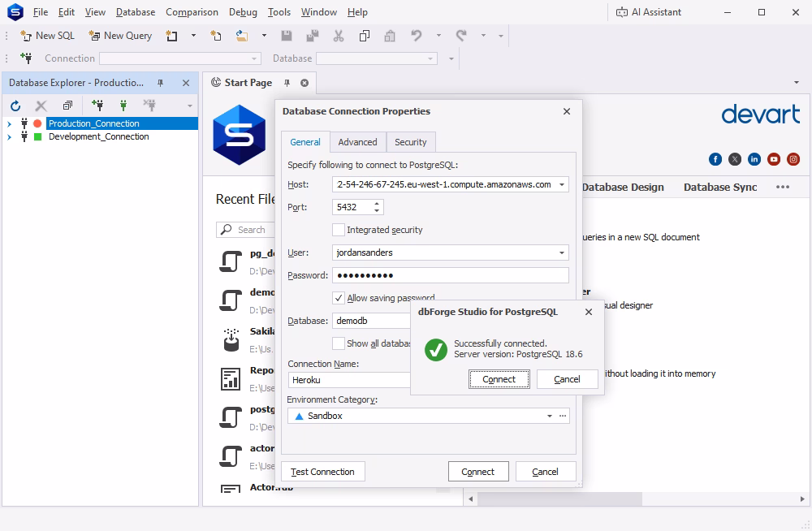Open the Database Sync section on Start Page
Viewport: 812px width, 531px height.
(720, 188)
